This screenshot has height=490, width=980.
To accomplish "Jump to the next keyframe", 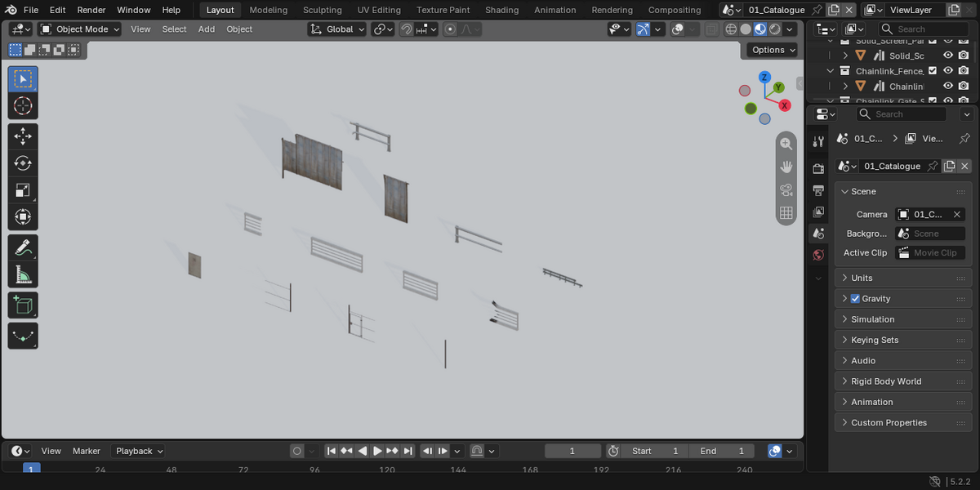I will [x=393, y=451].
